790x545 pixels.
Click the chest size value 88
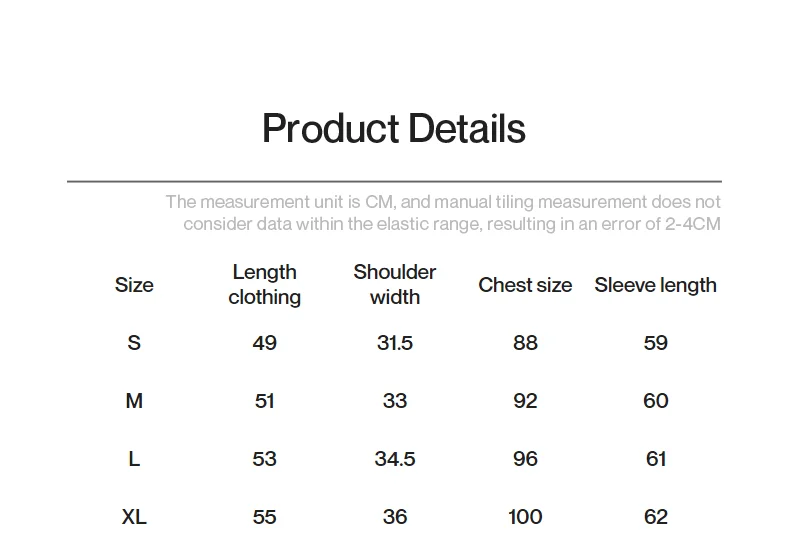pyautogui.click(x=525, y=343)
